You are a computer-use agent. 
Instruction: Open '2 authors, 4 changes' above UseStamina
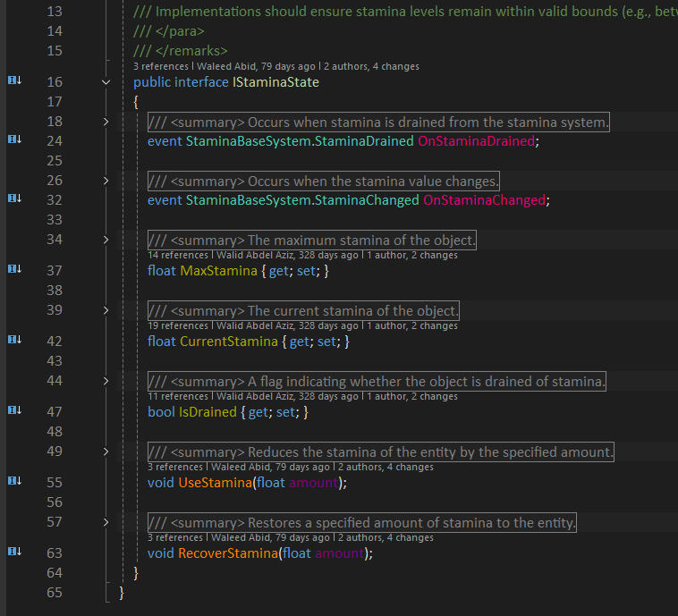(385, 468)
